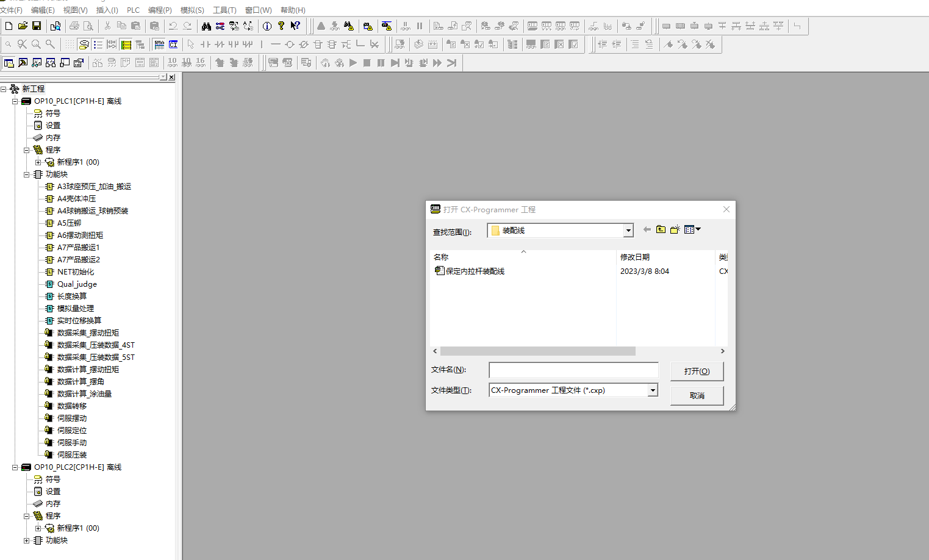
Task: Toggle the project workspace view button
Action: [9, 63]
